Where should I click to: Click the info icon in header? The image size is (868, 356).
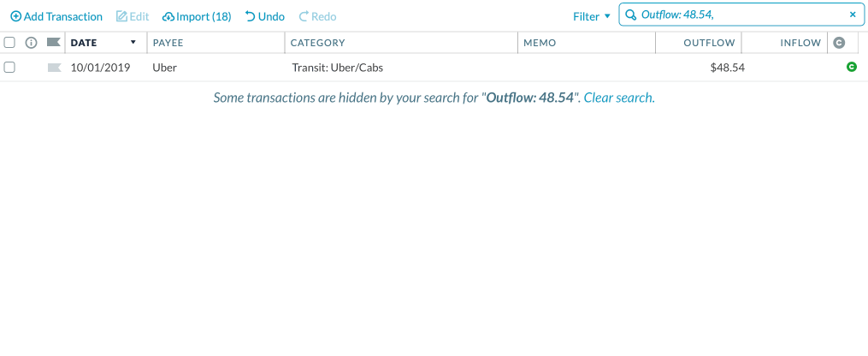[x=31, y=42]
